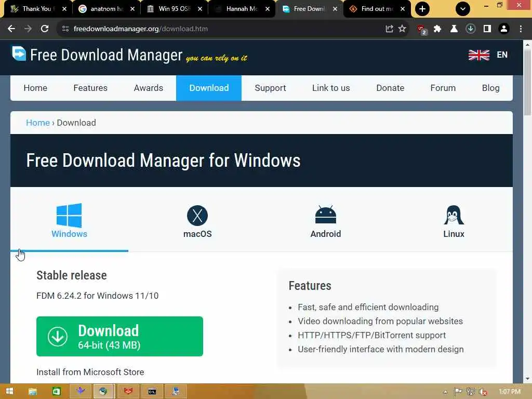This screenshot has width=532, height=399.
Task: Open the Features navigation item
Action: (x=90, y=88)
